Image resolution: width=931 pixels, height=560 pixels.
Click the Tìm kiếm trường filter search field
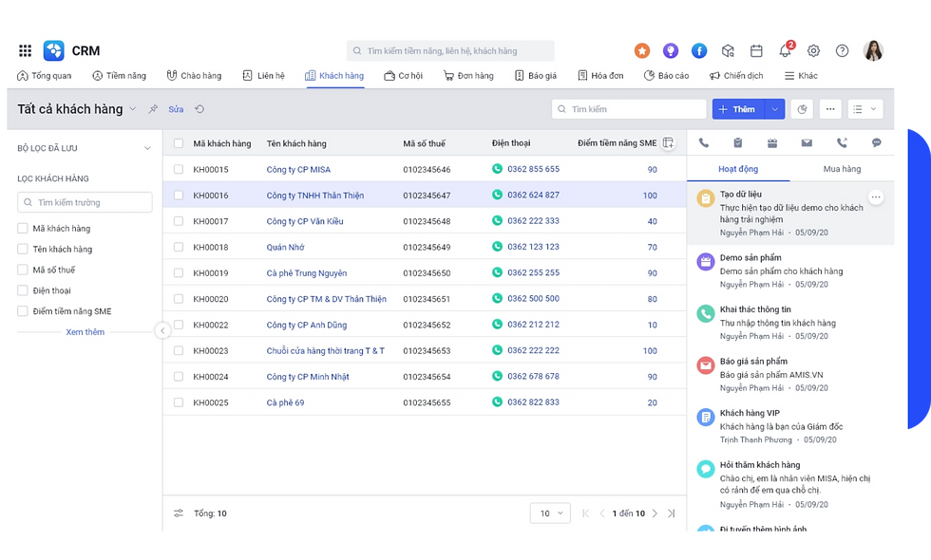tap(85, 202)
